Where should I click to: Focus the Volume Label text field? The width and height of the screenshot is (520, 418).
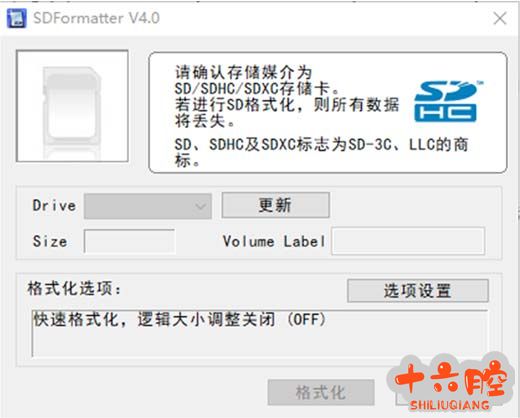(x=408, y=241)
